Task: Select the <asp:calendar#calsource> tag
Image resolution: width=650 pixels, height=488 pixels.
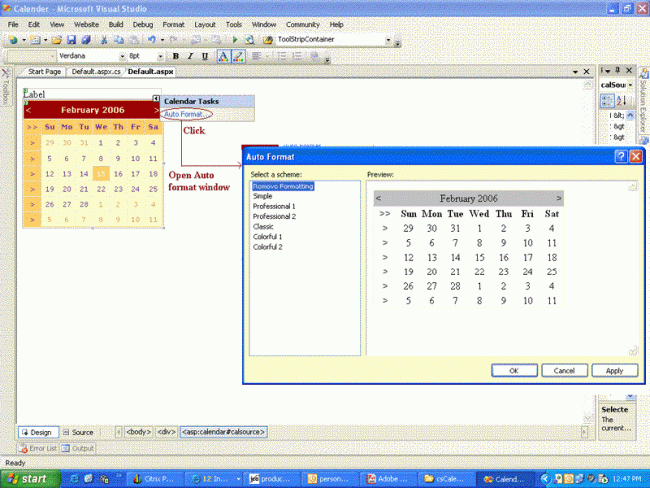Action: point(224,432)
